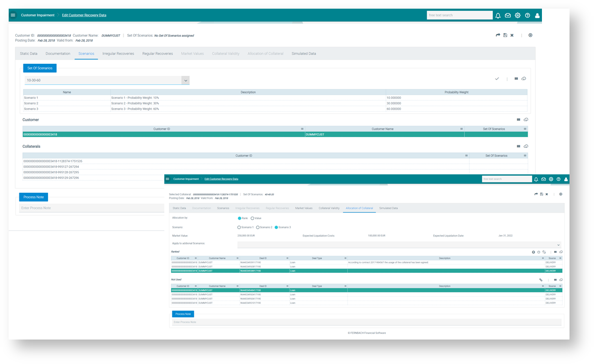
Task: Select Scenario 1 radio button
Action: (x=239, y=227)
